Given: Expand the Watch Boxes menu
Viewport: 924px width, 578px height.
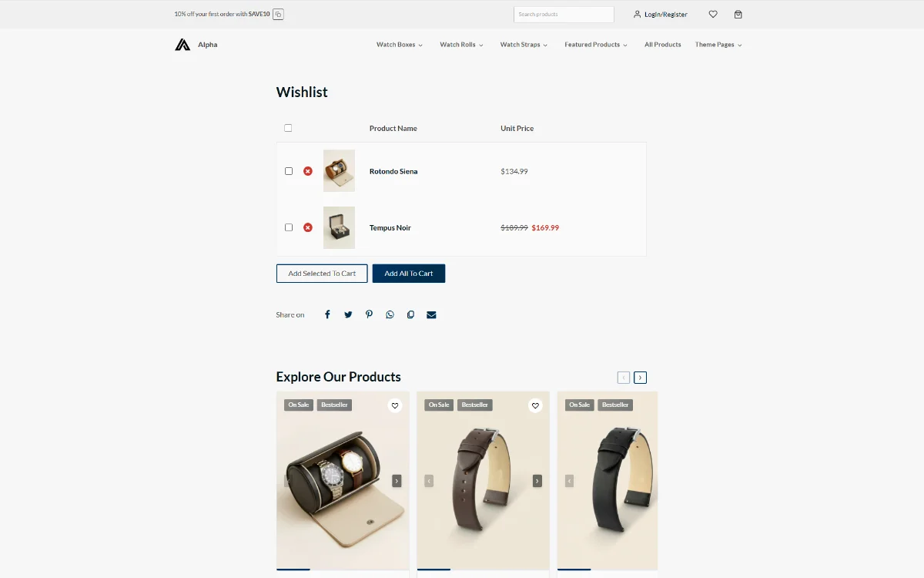Looking at the screenshot, I should (x=400, y=45).
